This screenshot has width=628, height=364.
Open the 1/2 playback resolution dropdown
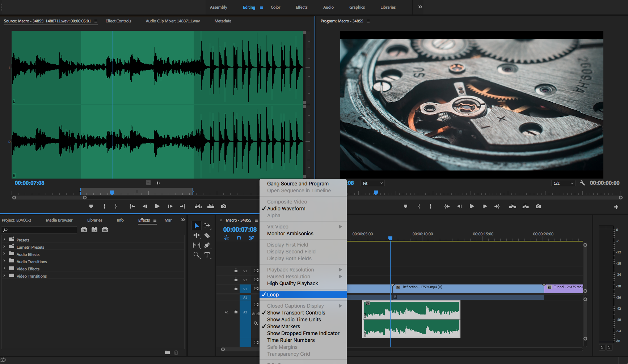(x=563, y=183)
